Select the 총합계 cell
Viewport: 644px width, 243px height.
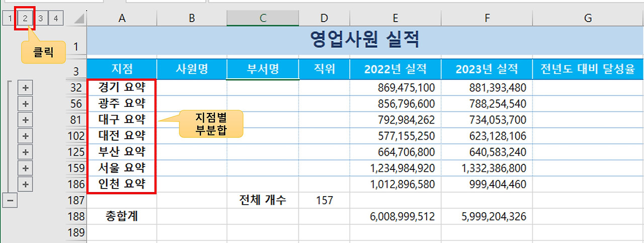coord(122,217)
